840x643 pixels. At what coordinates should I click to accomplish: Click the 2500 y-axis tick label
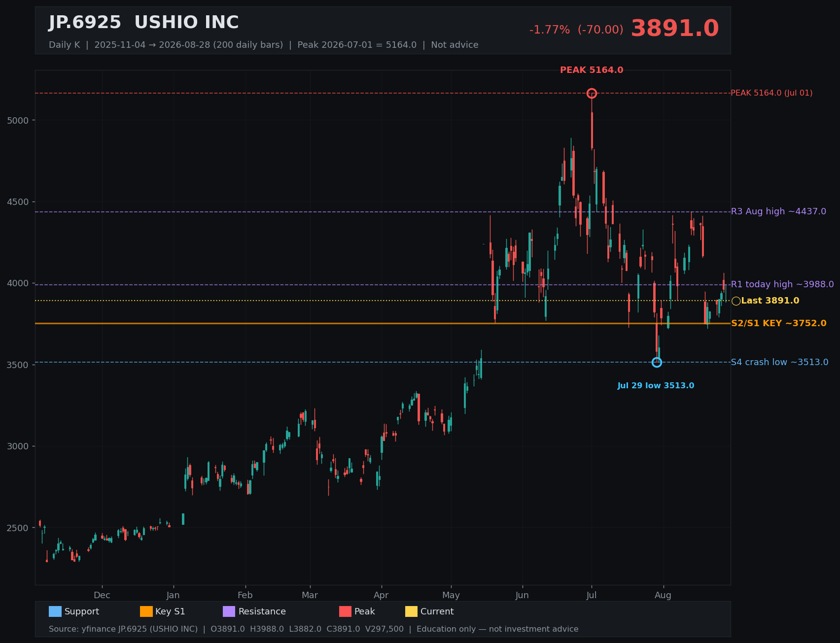(x=19, y=528)
